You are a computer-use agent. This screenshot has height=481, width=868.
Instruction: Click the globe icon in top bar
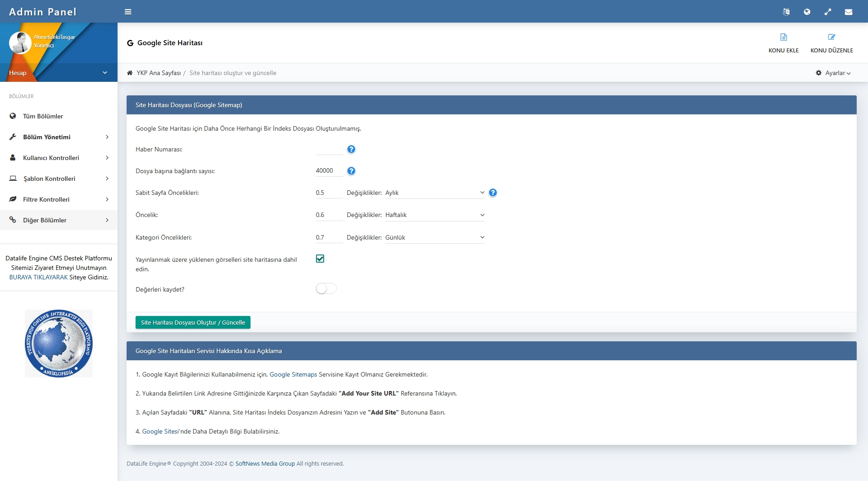(x=807, y=12)
